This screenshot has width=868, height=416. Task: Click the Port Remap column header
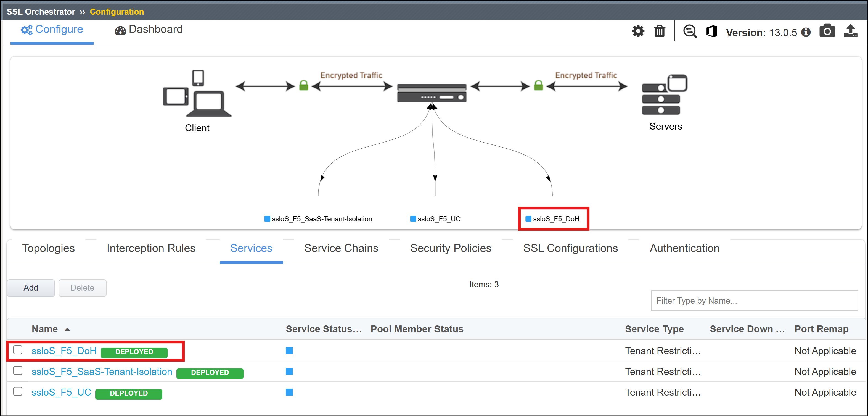coord(821,329)
